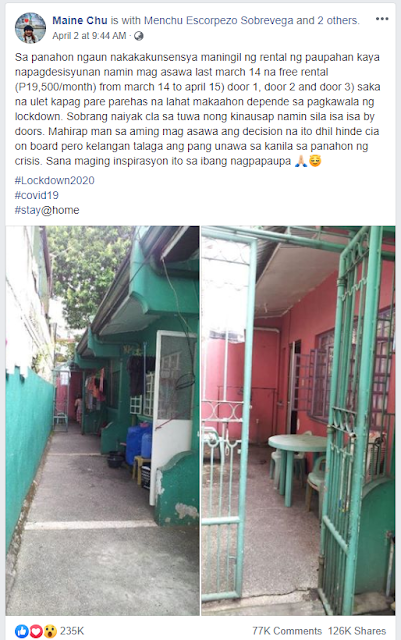This screenshot has width=401, height=640.
Task: Click the red heart Love reaction icon
Action: click(x=36, y=631)
